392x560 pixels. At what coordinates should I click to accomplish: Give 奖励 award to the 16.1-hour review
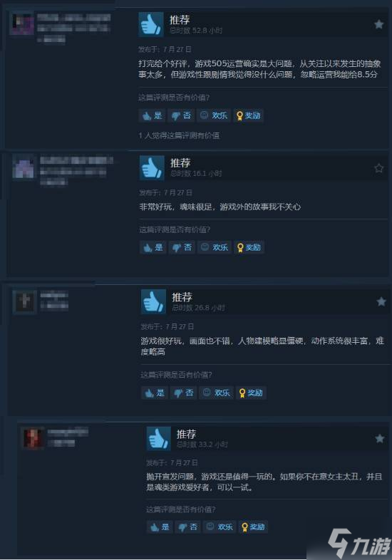click(x=249, y=247)
